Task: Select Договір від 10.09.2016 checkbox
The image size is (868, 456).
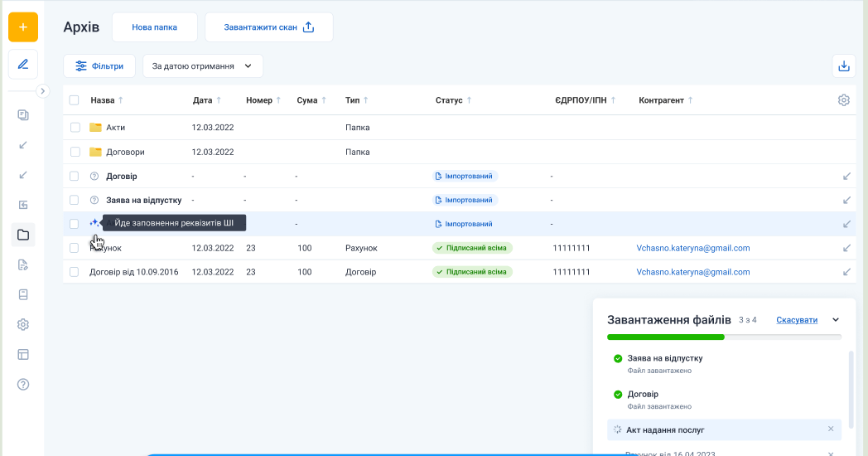Action: pyautogui.click(x=75, y=272)
